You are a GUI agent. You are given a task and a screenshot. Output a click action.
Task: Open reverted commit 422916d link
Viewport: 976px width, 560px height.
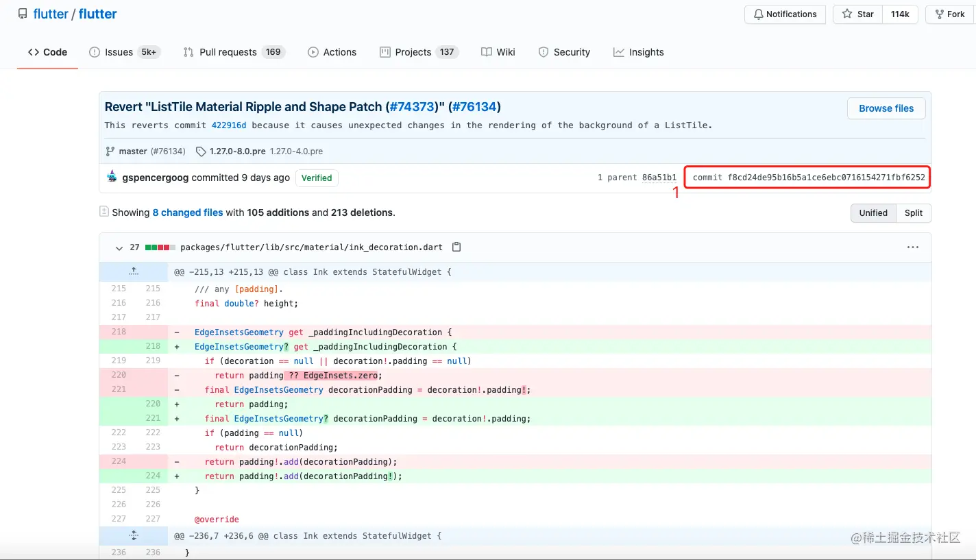point(229,125)
